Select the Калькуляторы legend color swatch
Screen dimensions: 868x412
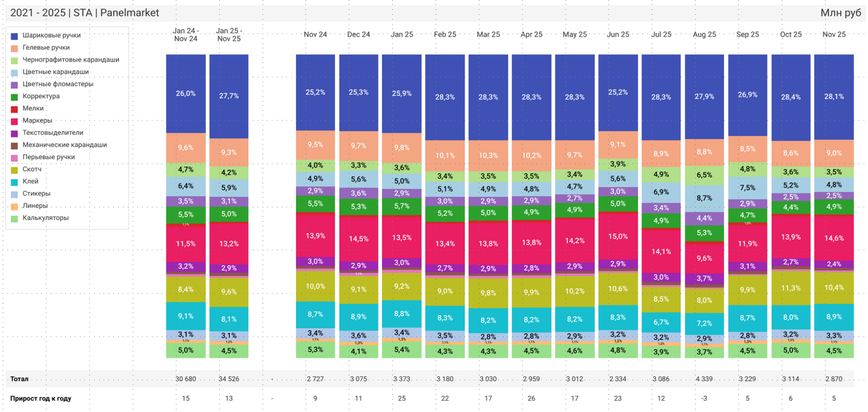(15, 218)
